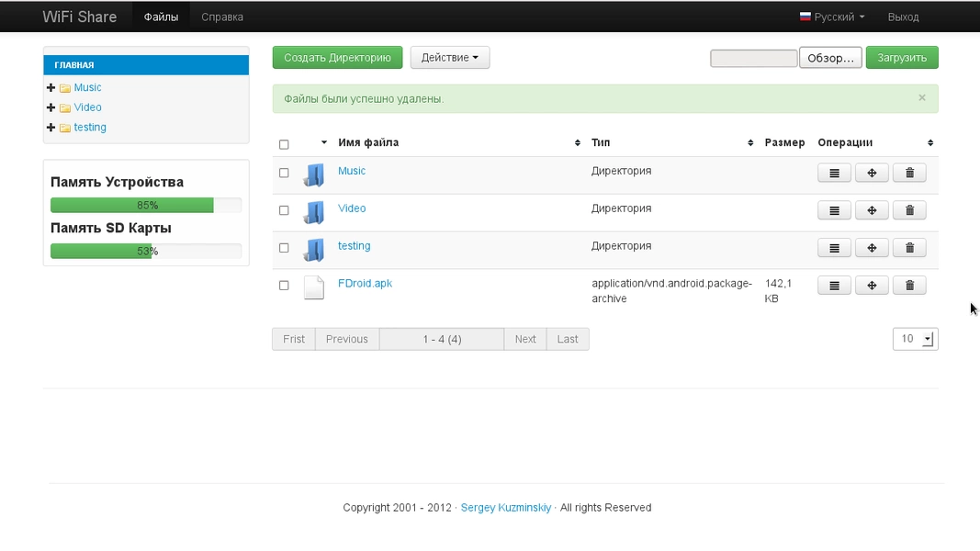
Task: Open the Справка tab in navbar
Action: pos(222,17)
